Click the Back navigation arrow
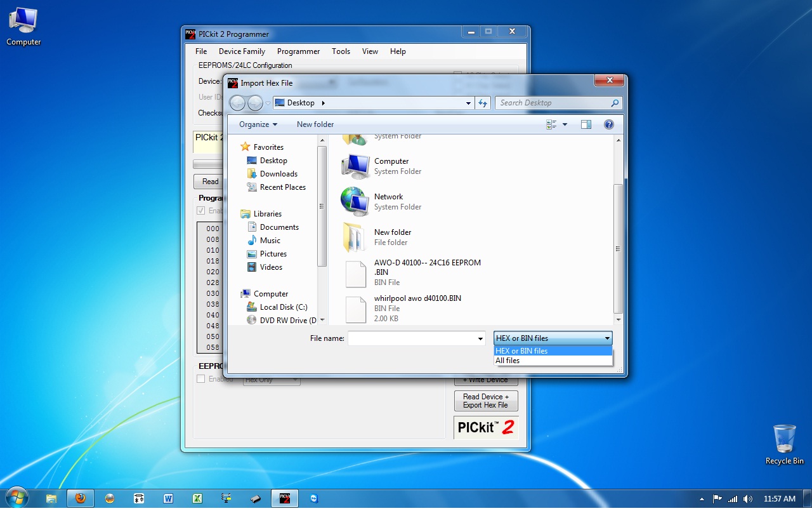The width and height of the screenshot is (812, 525). coord(237,103)
